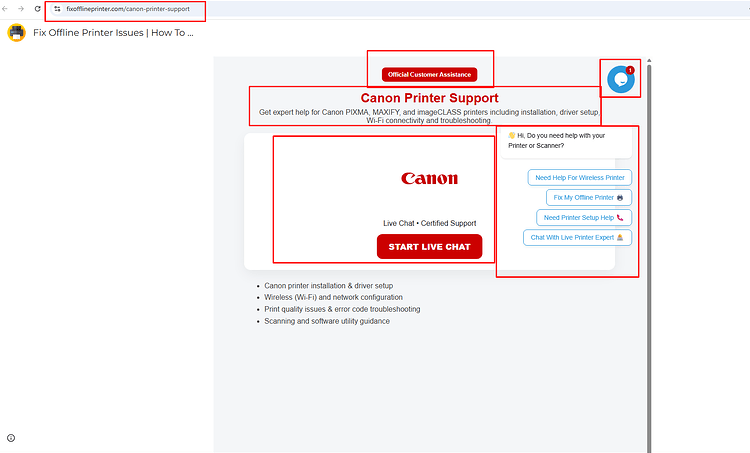This screenshot has width=750, height=453.
Task: Click the Canon Printer Support heading
Action: click(x=430, y=98)
